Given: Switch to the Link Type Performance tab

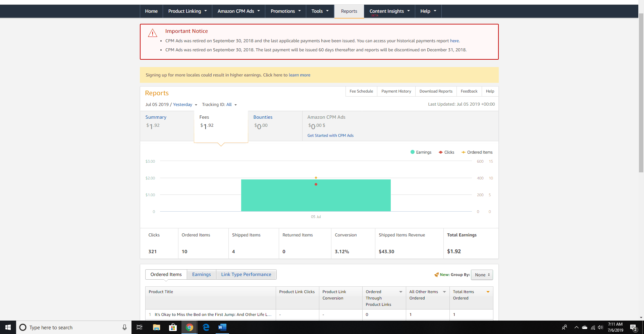Looking at the screenshot, I should pyautogui.click(x=246, y=274).
